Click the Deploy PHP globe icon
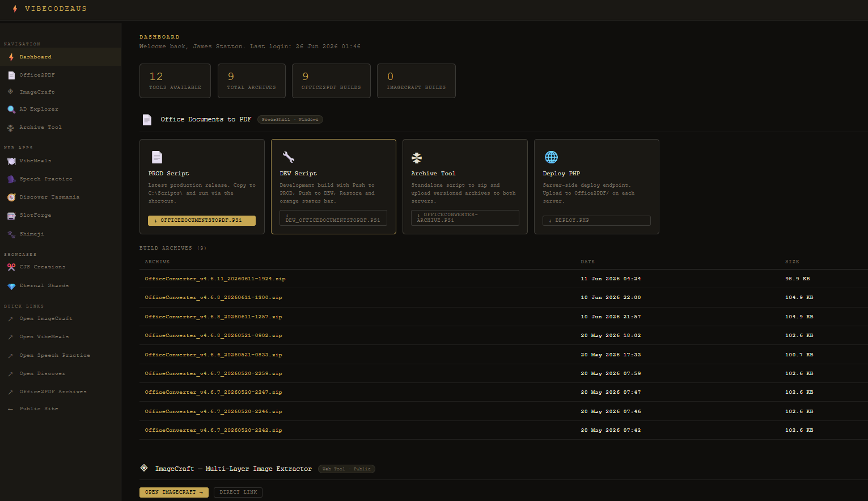 (x=551, y=157)
